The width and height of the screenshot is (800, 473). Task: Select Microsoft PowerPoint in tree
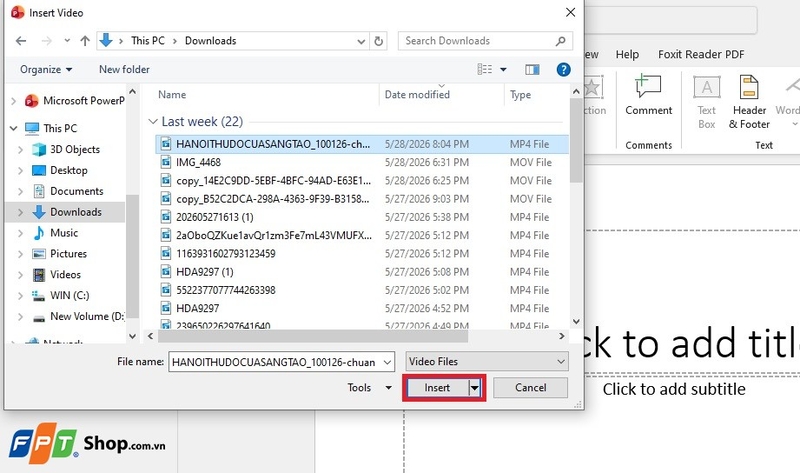[74, 101]
